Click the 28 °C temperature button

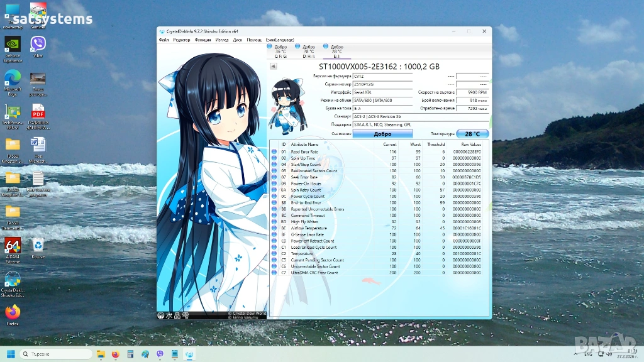(x=472, y=134)
